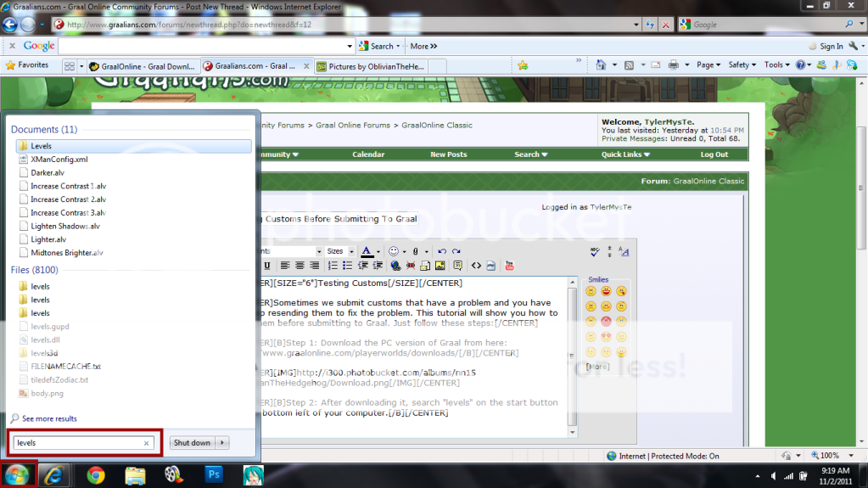
Task: Click the Insert Image icon in editor toolbar
Action: tap(440, 266)
